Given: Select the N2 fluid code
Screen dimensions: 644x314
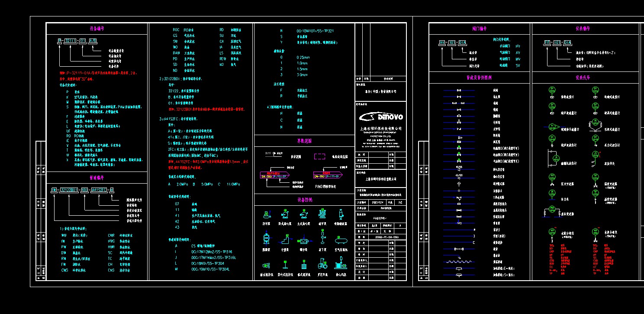Looking at the screenshot, I should click(x=222, y=65).
